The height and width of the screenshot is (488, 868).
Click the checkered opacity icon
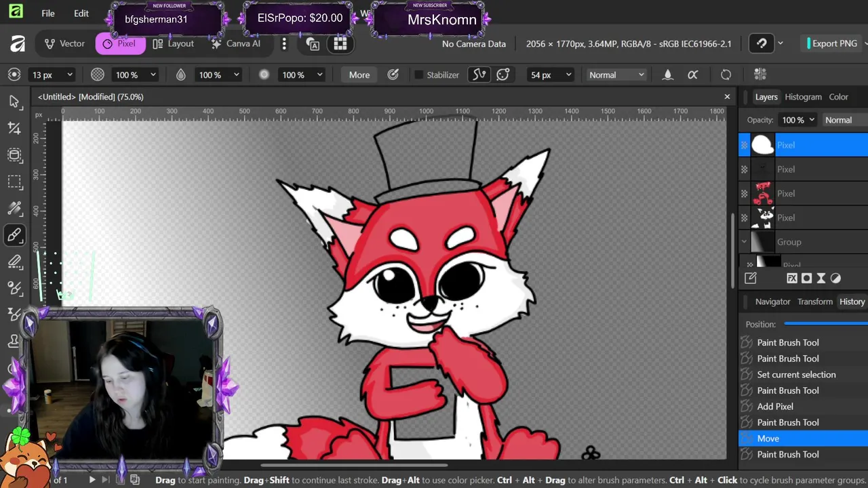(98, 75)
